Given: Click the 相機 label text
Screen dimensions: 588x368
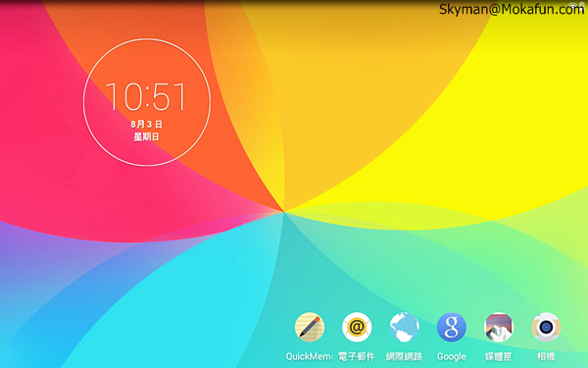Looking at the screenshot, I should [x=546, y=356].
